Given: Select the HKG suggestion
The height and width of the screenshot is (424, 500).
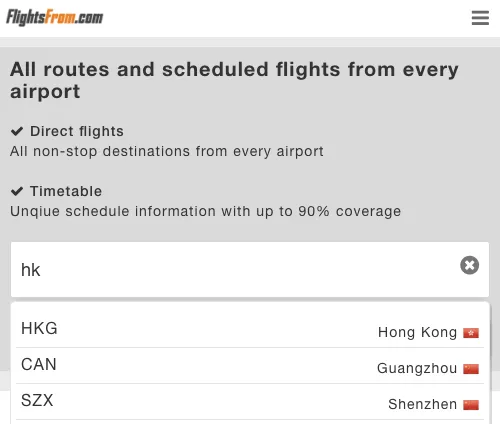Looking at the screenshot, I should click(x=250, y=329).
